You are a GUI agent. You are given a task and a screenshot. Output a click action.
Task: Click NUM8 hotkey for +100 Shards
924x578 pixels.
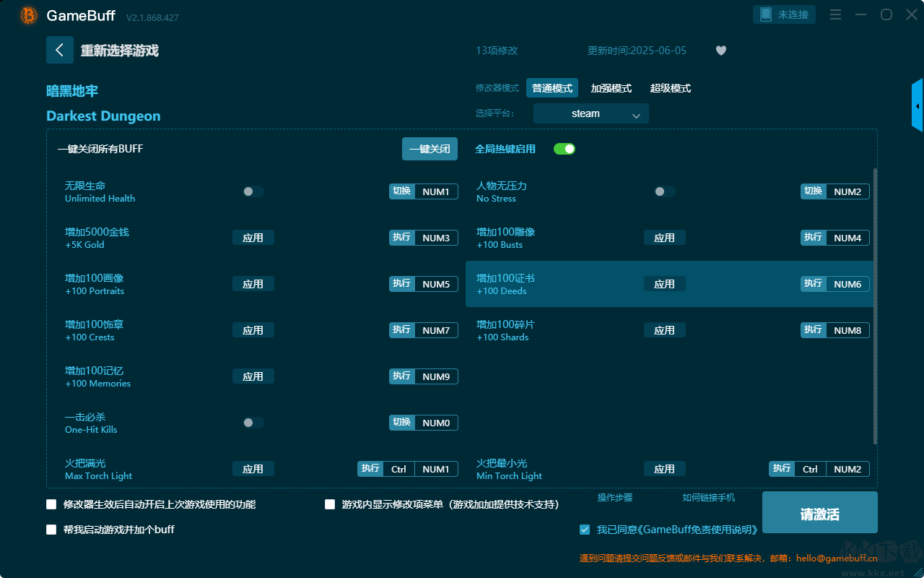(847, 330)
